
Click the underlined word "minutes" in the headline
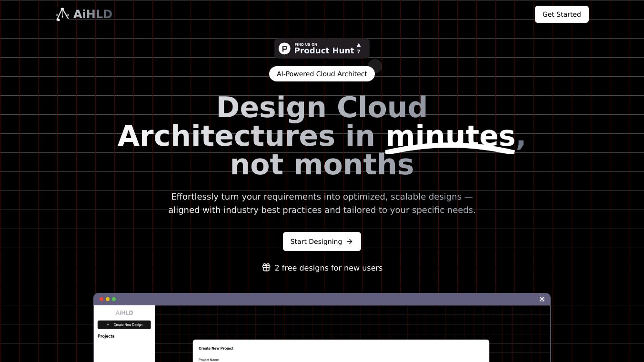point(451,136)
